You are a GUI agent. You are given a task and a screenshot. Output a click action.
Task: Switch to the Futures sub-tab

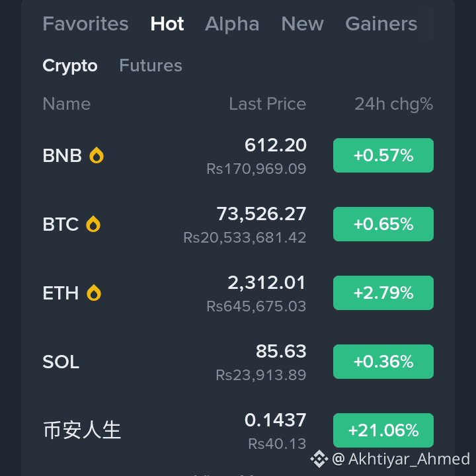point(151,65)
